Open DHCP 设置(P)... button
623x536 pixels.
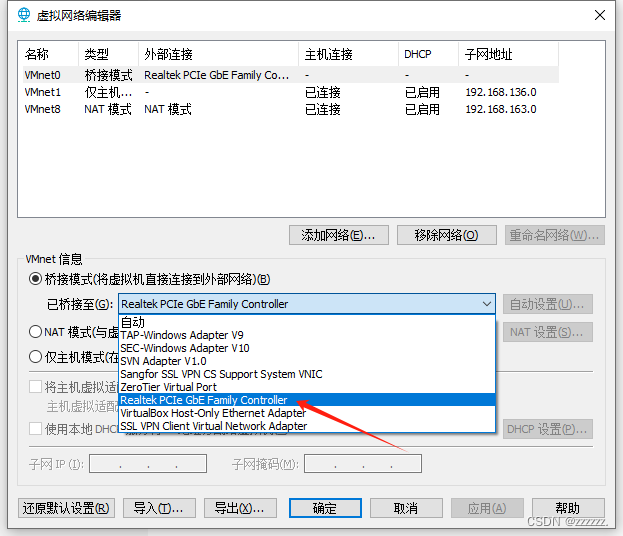click(548, 429)
